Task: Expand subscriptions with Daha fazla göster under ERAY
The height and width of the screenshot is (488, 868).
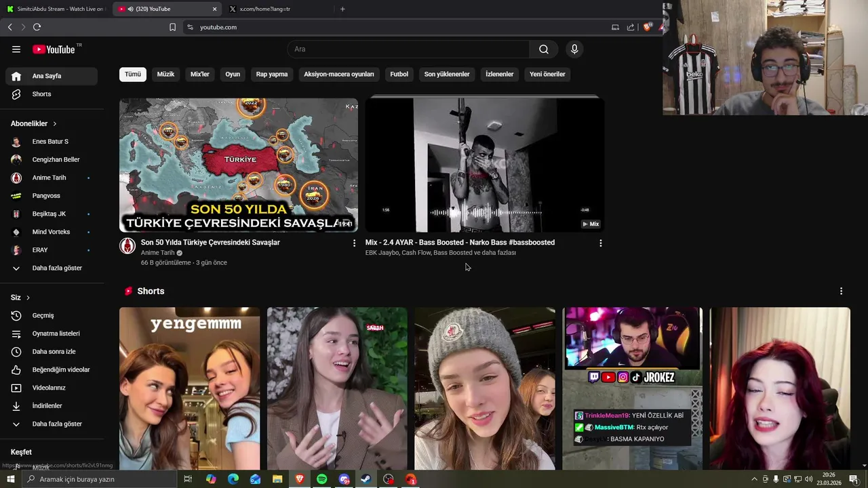Action: coord(52,268)
